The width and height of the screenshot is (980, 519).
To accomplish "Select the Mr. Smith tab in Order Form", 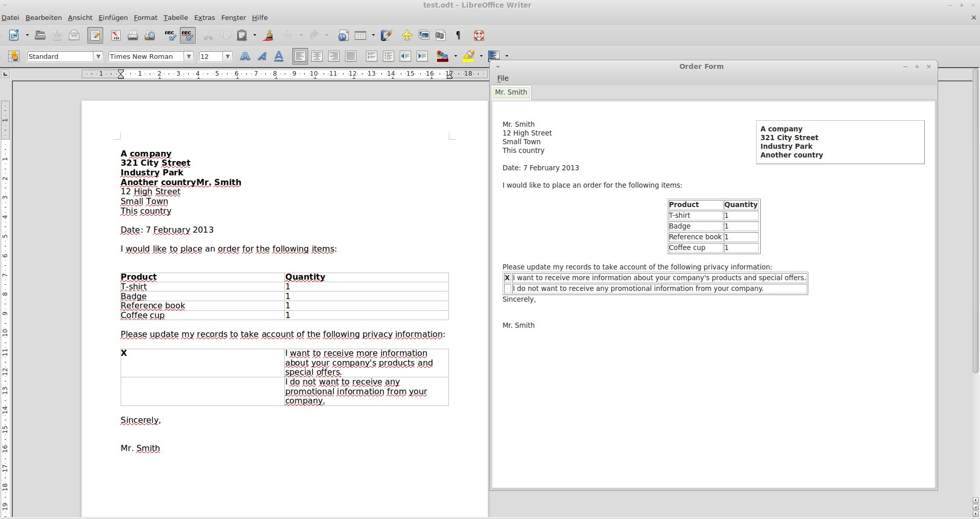I will (x=511, y=92).
